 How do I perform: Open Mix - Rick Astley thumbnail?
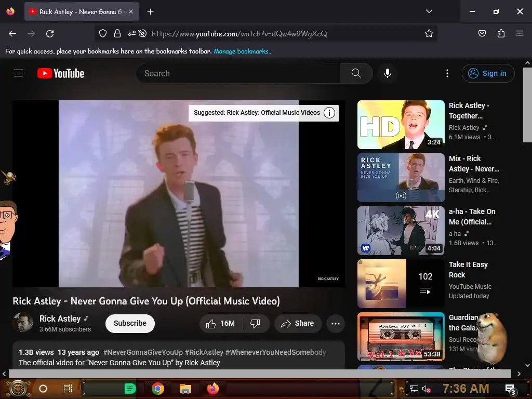tap(401, 178)
